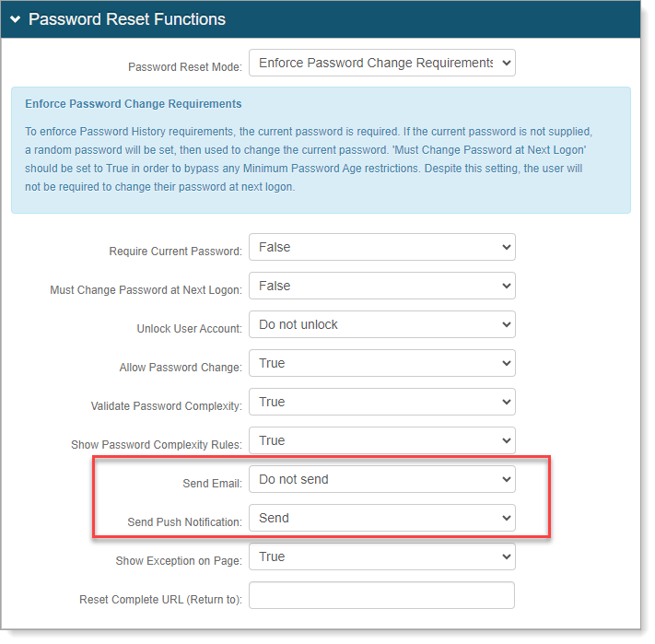Open the Allow Password Change dropdown
Screen dimensions: 655x644
381,364
